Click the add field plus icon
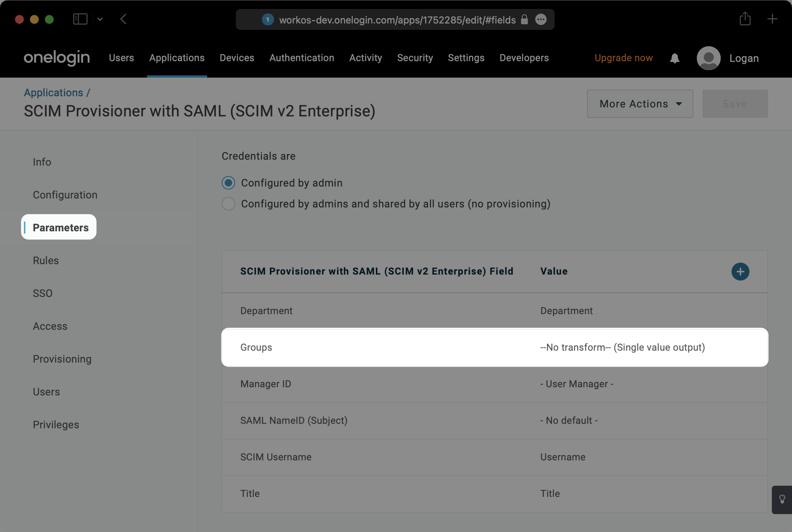This screenshot has width=792, height=532. 740,271
